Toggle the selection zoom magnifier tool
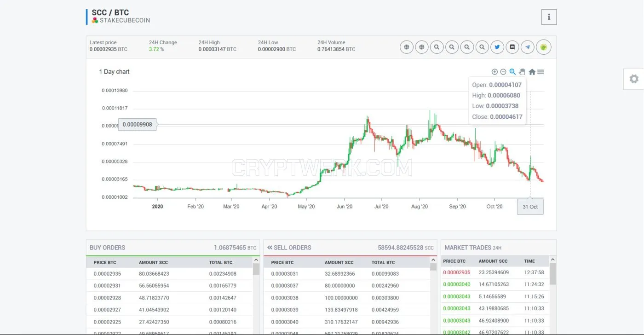 (512, 72)
